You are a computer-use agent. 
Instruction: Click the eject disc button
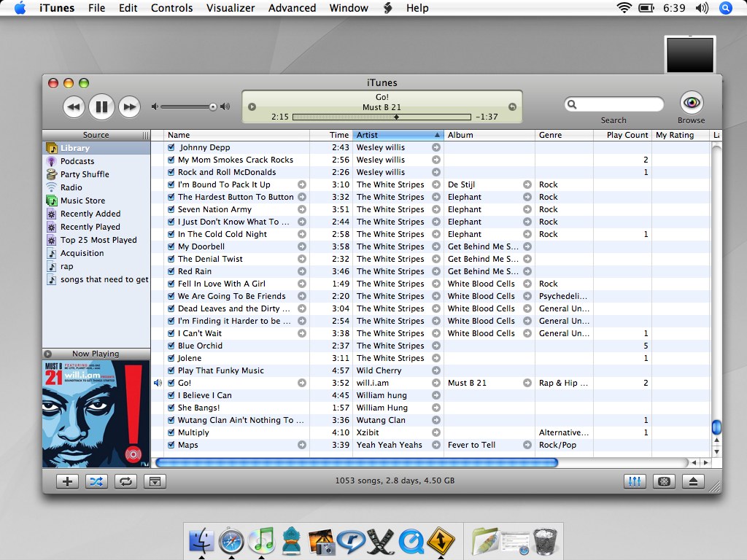point(693,481)
